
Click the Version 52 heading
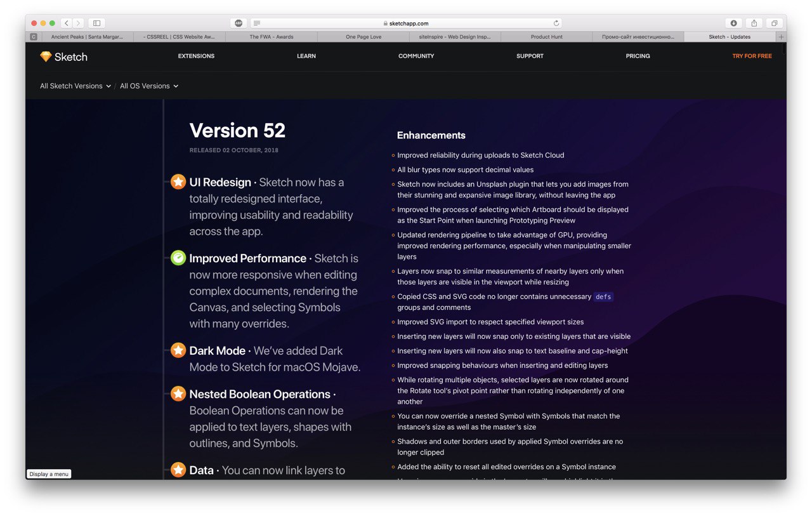[x=237, y=130]
